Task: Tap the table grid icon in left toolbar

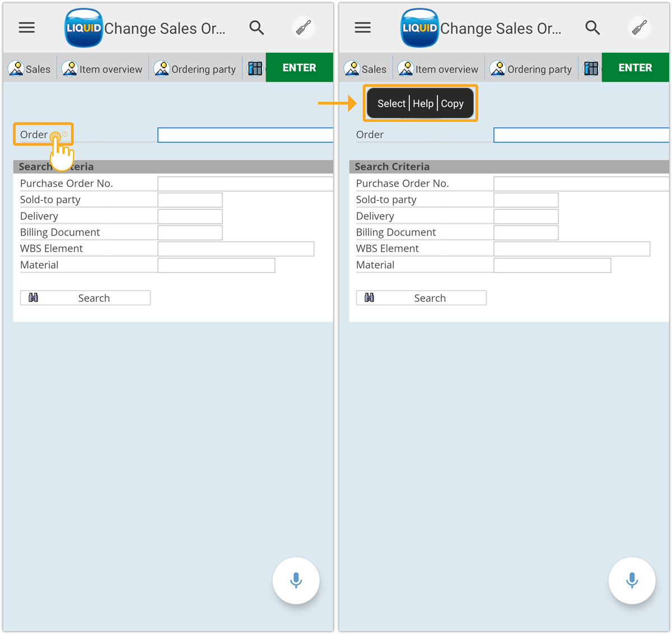Action: pos(255,68)
